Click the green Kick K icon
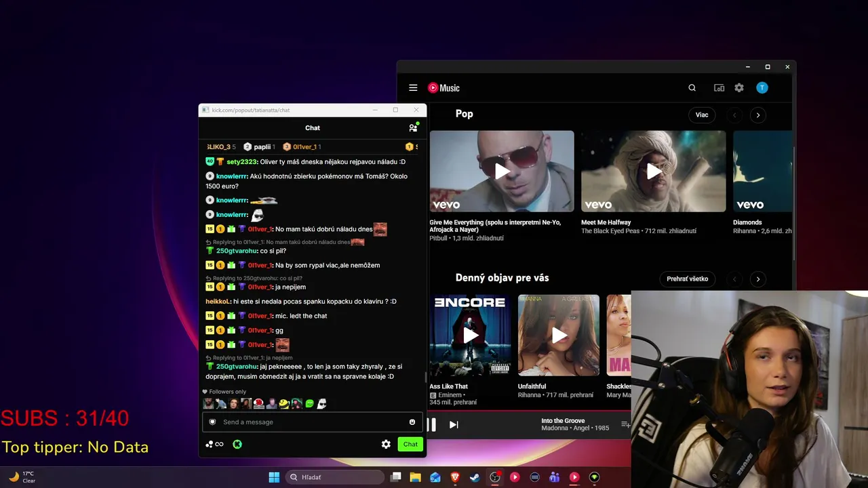868x488 pixels. point(237,445)
